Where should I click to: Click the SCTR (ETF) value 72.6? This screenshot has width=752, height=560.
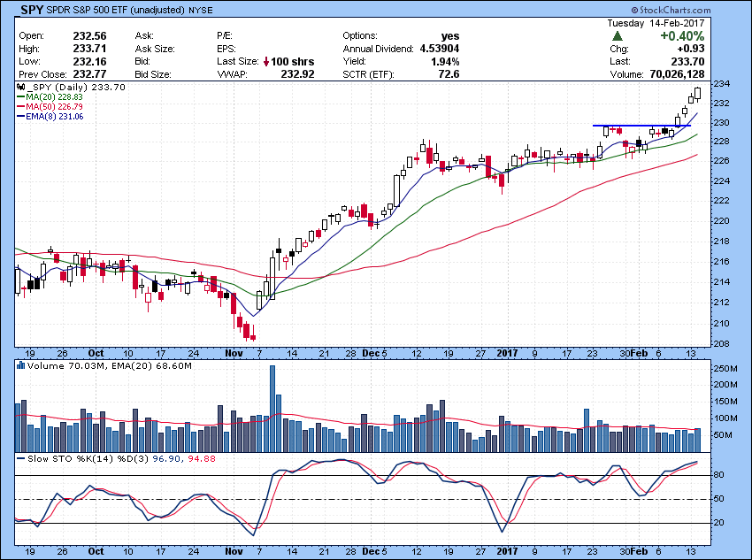[449, 73]
